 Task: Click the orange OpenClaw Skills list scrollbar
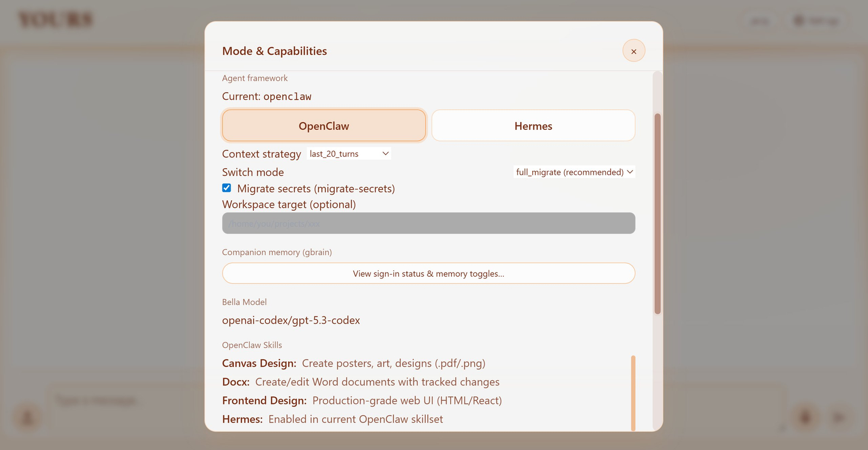(x=633, y=392)
